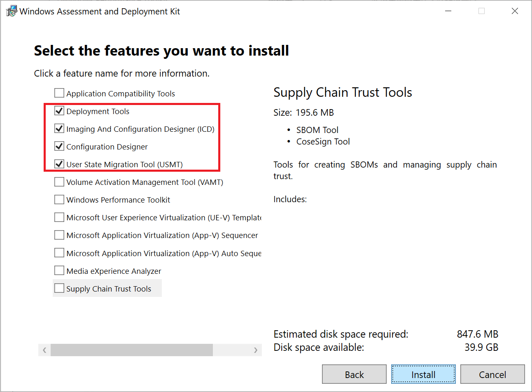Click the ADK icon in the title bar
532x392 pixels.
(11, 11)
